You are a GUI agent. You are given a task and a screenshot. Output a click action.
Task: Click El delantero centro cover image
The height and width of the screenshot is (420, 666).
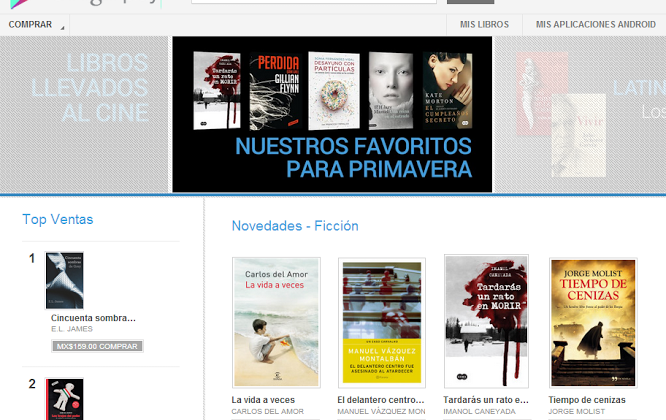click(382, 322)
